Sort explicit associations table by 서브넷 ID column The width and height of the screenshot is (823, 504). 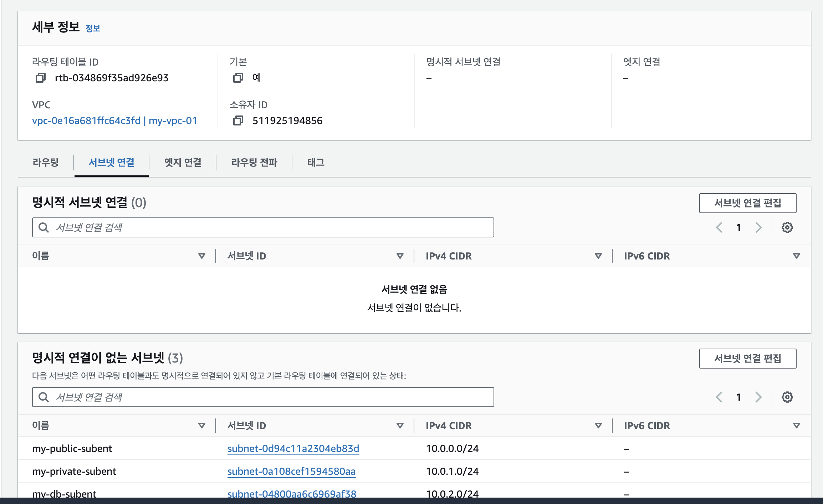click(400, 256)
